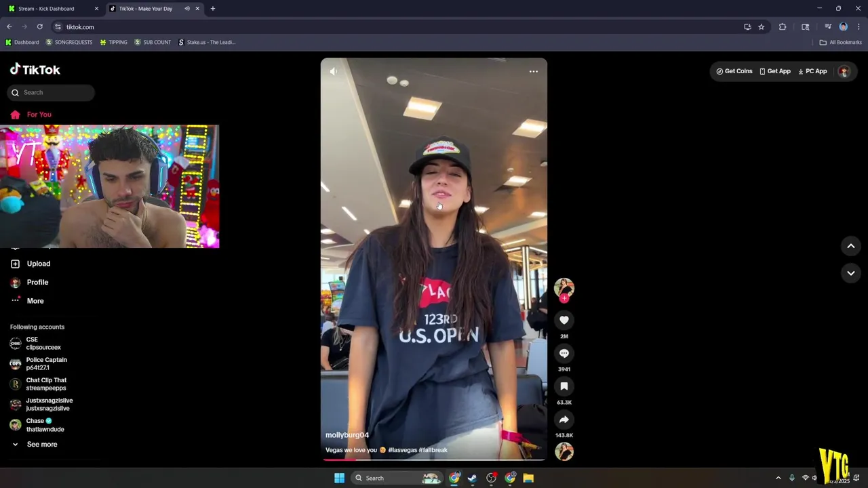Click Get Coins
Viewport: 868px width, 488px height.
click(734, 71)
